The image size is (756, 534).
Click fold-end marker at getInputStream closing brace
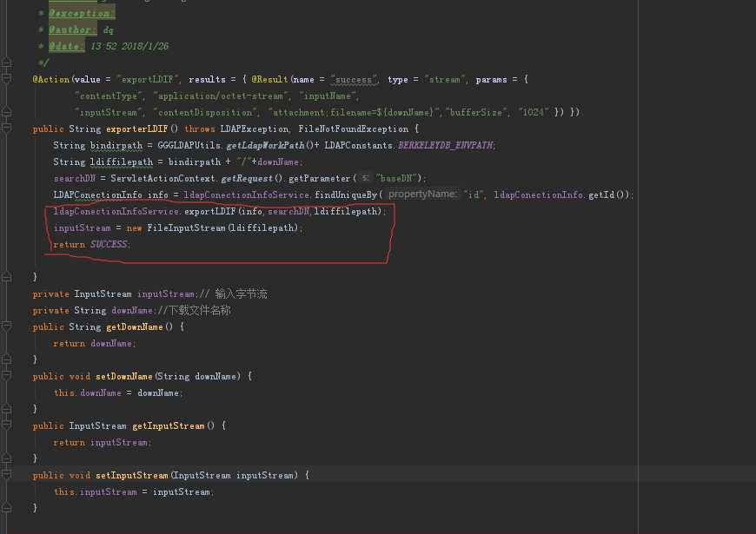click(6, 458)
